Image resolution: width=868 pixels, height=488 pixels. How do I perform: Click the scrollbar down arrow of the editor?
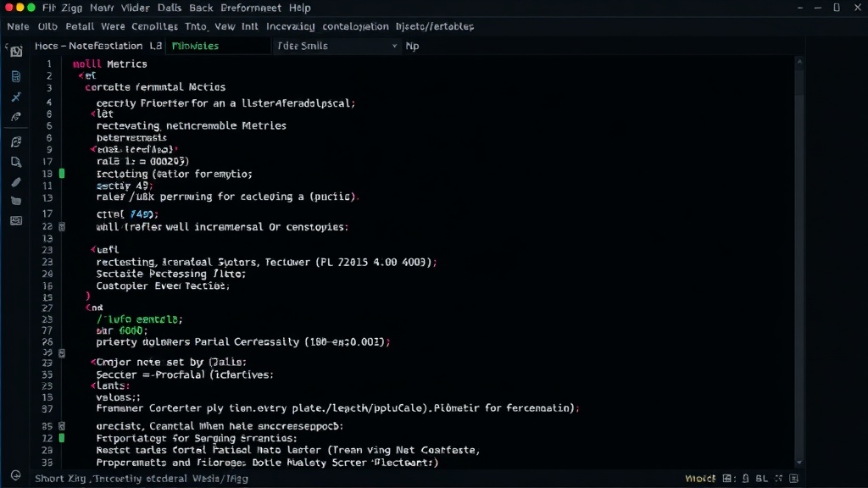click(x=798, y=462)
